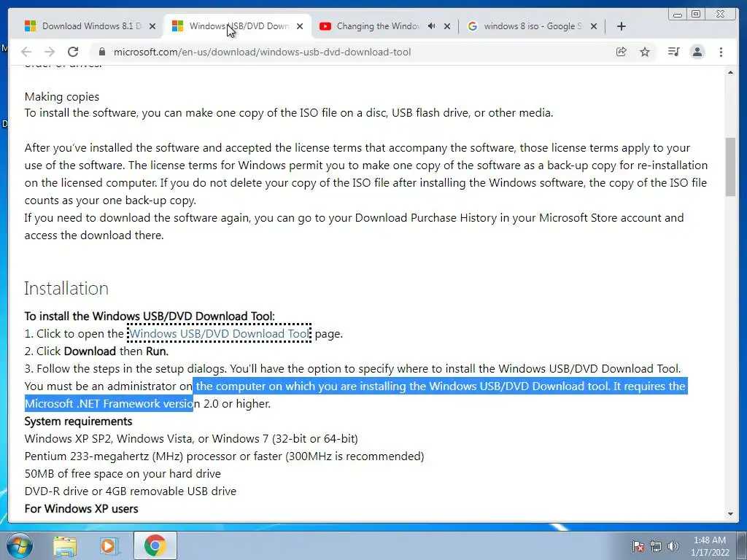This screenshot has width=747, height=560.
Task: Reload the current page
Action: pyautogui.click(x=73, y=52)
